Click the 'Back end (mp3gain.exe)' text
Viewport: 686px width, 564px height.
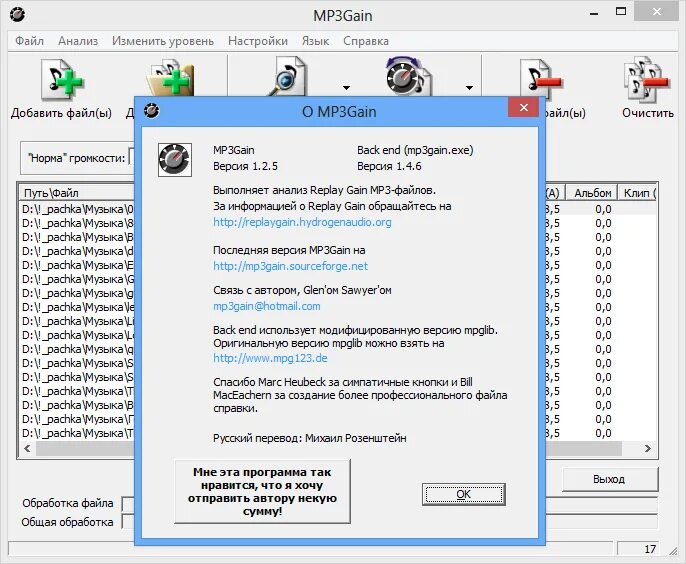point(415,150)
